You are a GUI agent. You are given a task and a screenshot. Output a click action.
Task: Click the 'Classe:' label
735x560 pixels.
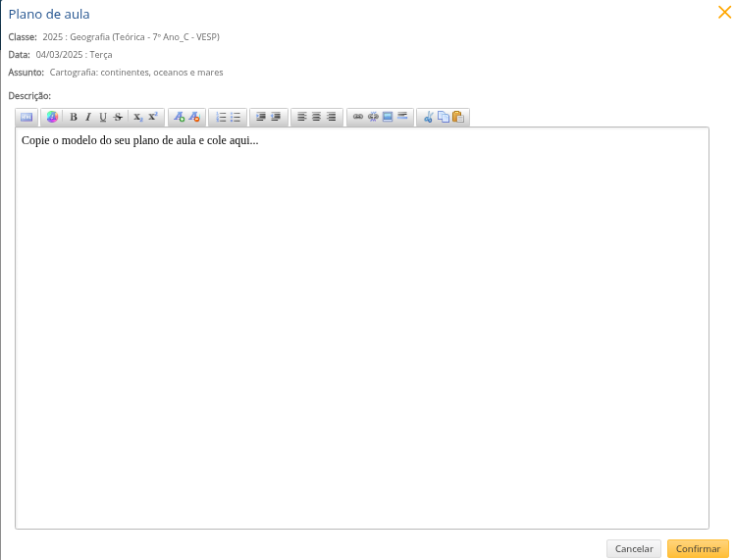23,37
